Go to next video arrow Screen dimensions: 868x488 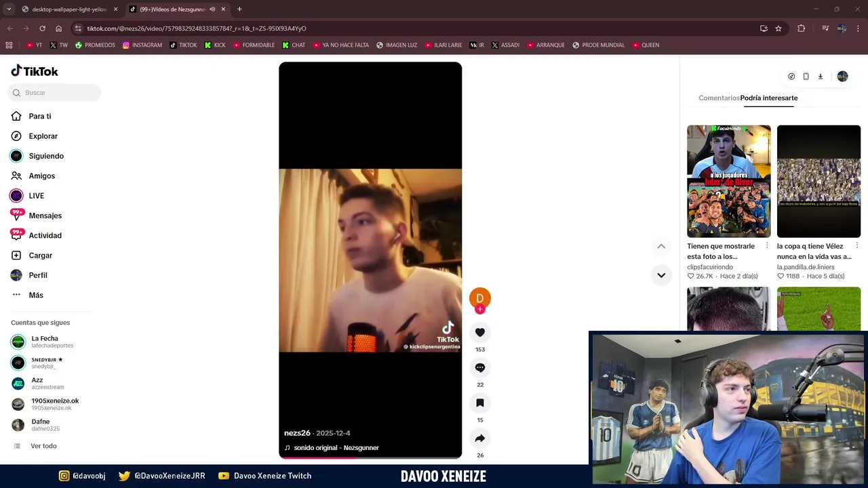coord(661,275)
